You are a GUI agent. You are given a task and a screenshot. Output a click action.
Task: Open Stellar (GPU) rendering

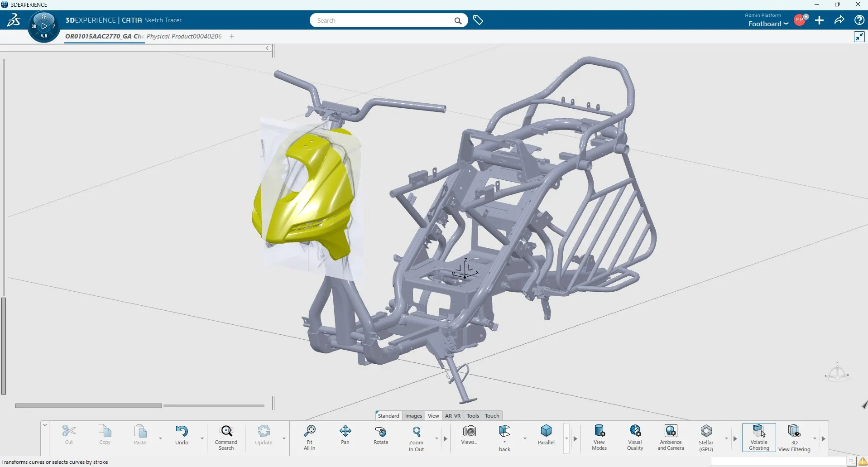tap(706, 436)
